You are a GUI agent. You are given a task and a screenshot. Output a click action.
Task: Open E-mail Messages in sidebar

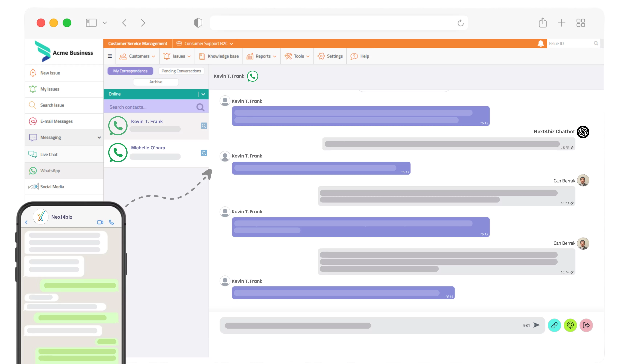click(x=64, y=121)
